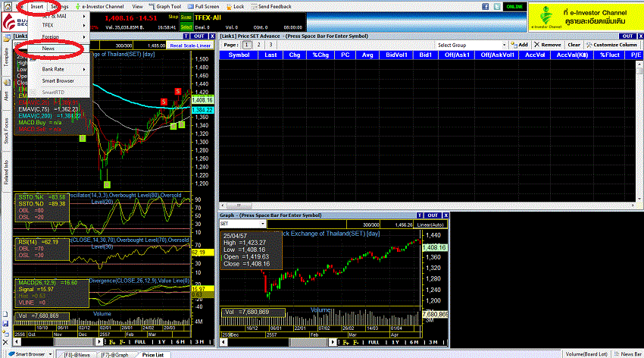Open the Settings menu
The image size is (644, 358).
coord(60,7)
